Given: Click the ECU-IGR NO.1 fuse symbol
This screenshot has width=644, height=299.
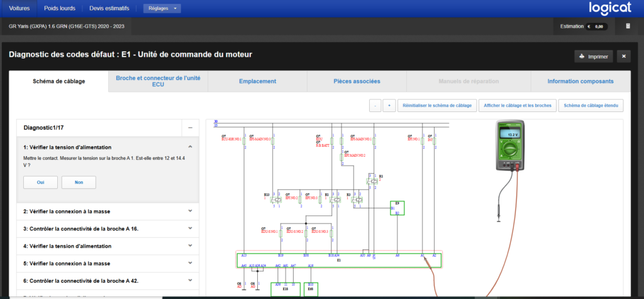Looking at the screenshot, I should [243, 141].
